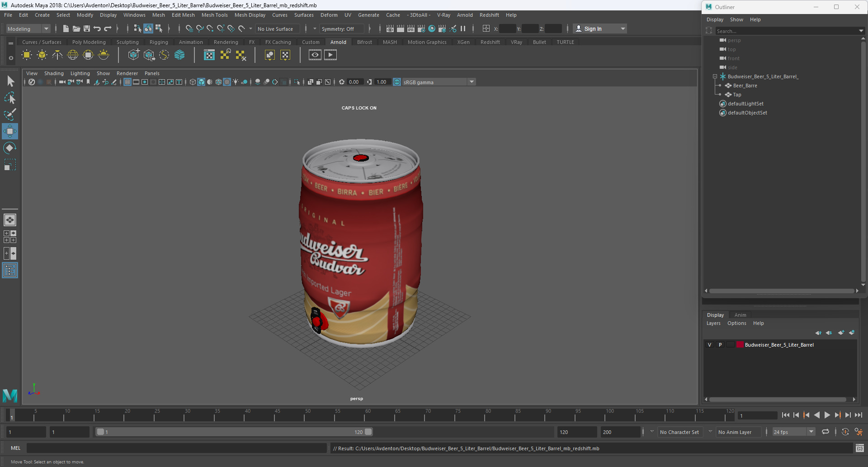The image size is (868, 467).
Task: Click the Outliner search field
Action: 786,31
